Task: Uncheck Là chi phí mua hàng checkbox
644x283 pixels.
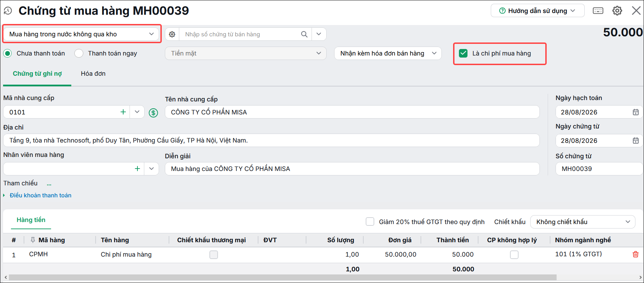Action: click(463, 53)
